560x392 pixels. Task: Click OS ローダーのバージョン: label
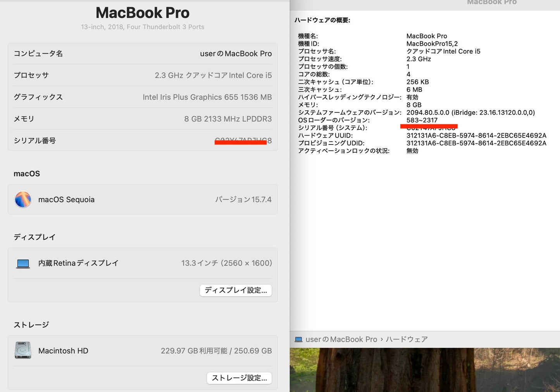pos(334,120)
